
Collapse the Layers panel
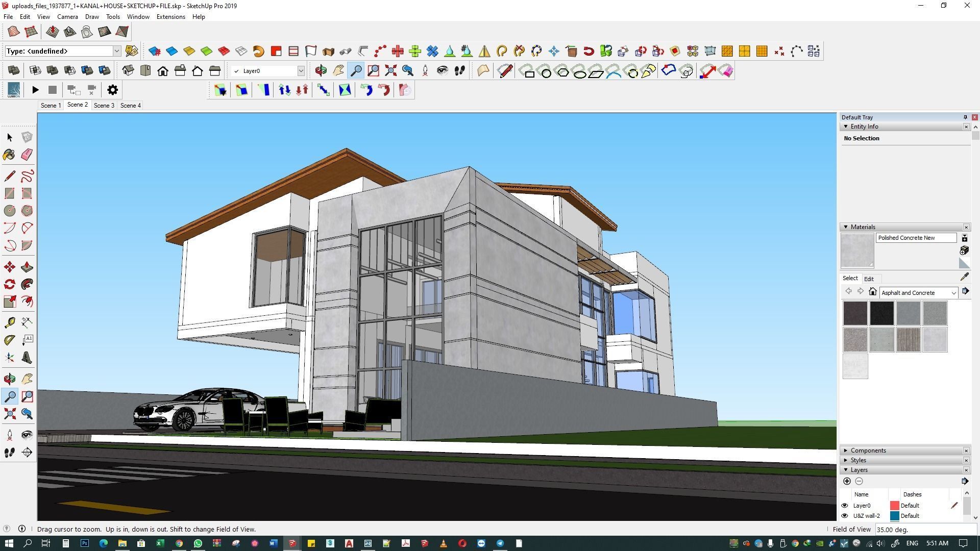(846, 470)
